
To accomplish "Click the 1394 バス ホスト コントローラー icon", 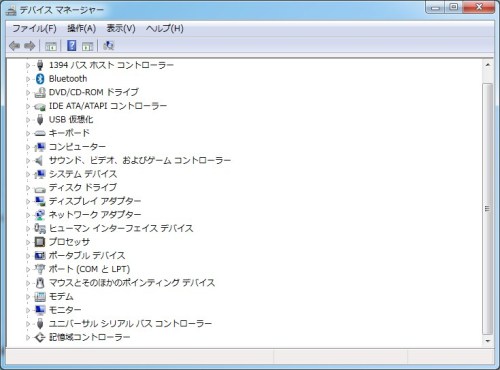I will tap(40, 65).
